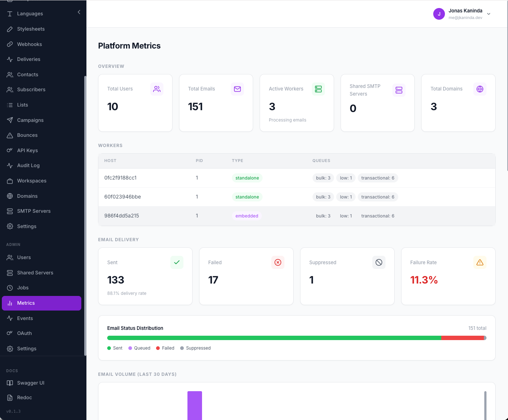This screenshot has width=508, height=420.
Task: Click the SMTP Servers sidebar icon
Action: coord(10,211)
